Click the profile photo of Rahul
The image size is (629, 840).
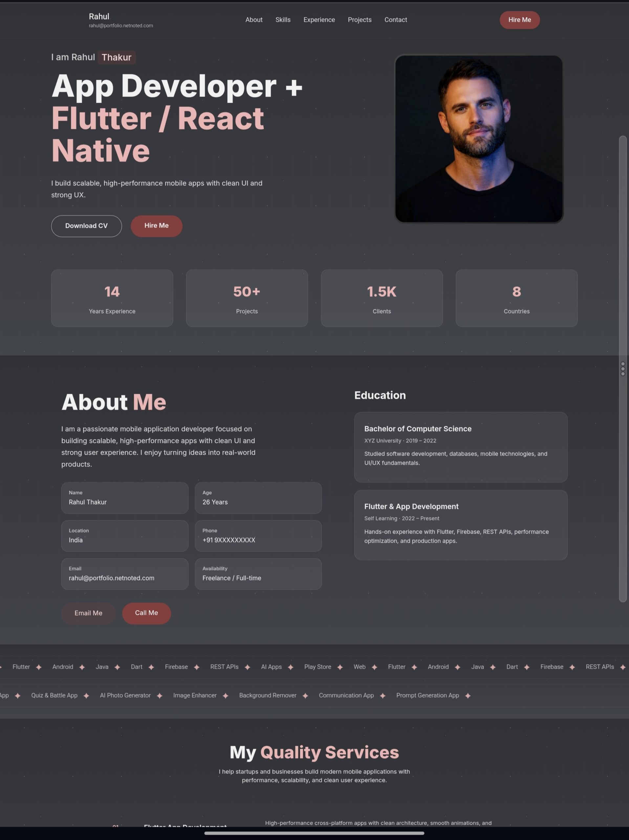coord(479,138)
